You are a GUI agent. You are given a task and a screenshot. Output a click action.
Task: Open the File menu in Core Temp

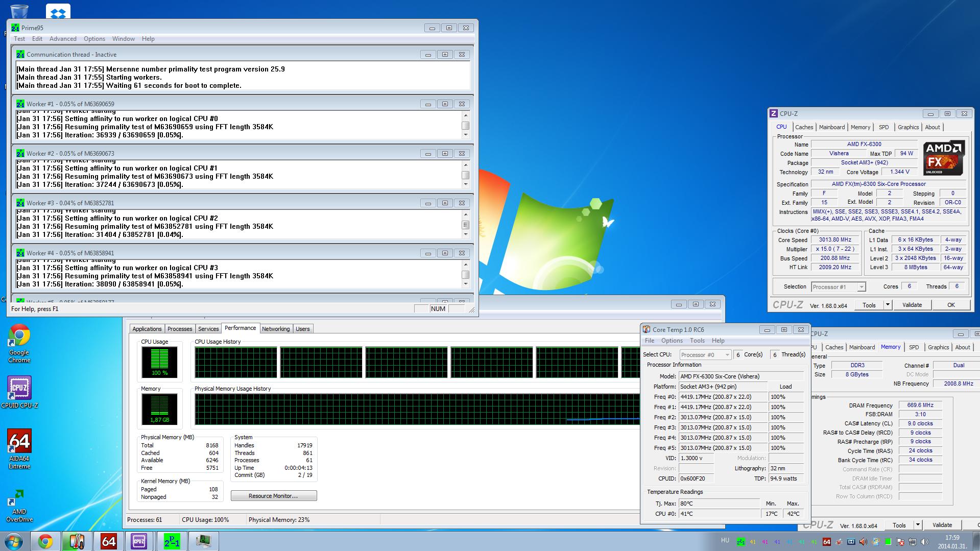(x=650, y=341)
